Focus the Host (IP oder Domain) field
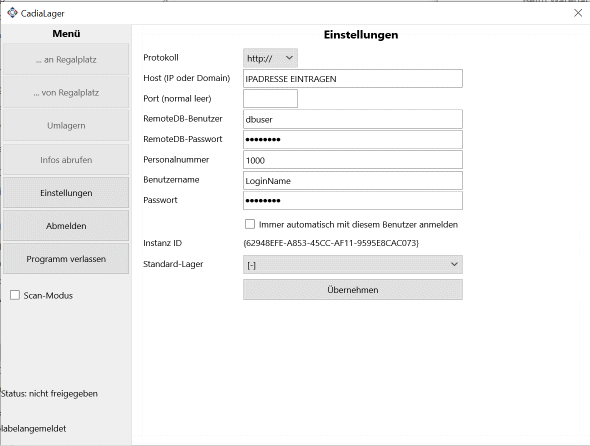This screenshot has height=446, width=590. (353, 79)
